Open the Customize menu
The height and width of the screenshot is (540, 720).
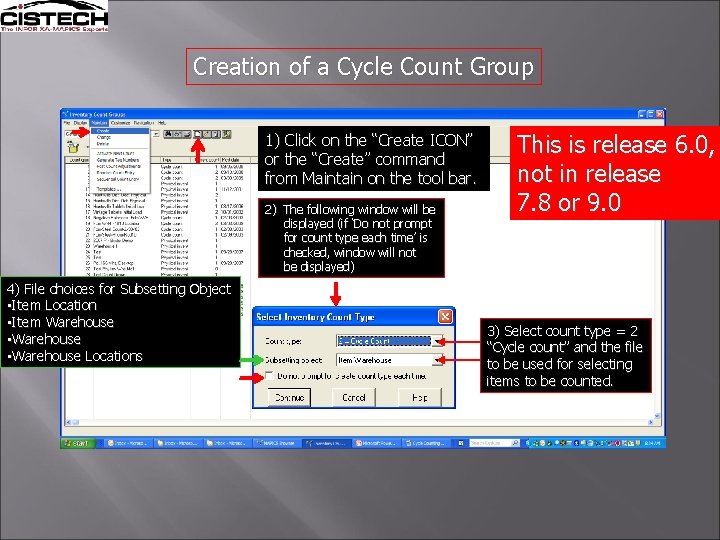tap(121, 123)
